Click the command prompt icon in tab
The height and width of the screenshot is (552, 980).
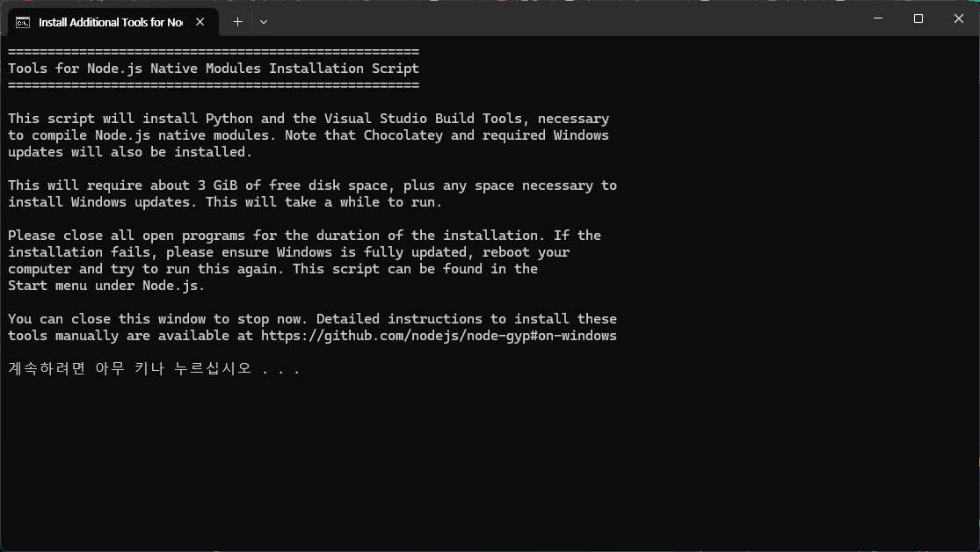(23, 23)
